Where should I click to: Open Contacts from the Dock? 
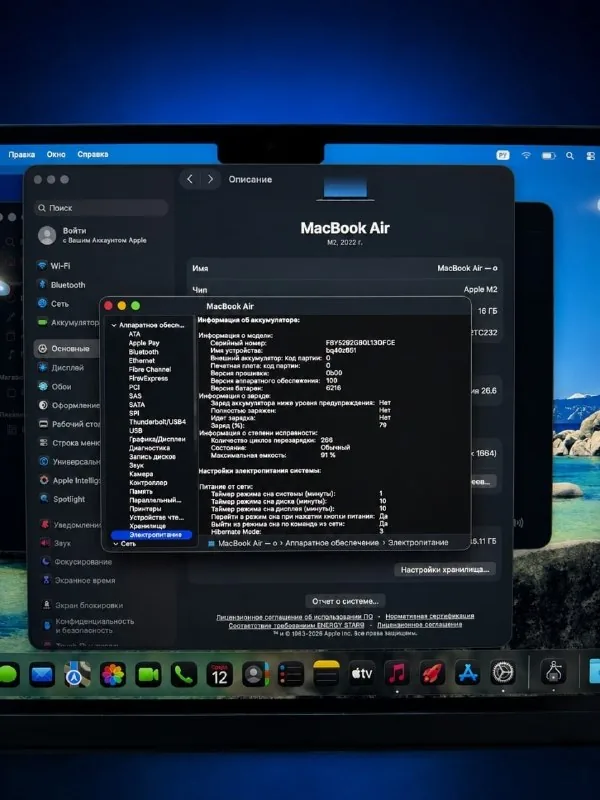point(255,674)
